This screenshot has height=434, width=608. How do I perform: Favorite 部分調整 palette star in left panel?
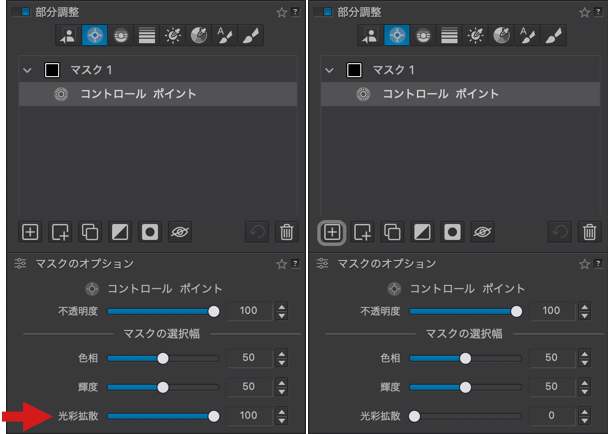pos(282,13)
